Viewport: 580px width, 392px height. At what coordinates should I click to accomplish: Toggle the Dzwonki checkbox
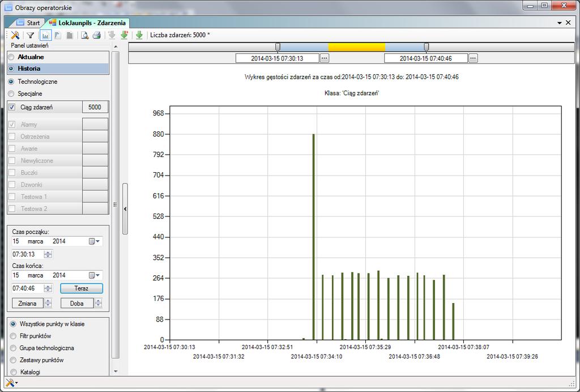click(x=12, y=185)
